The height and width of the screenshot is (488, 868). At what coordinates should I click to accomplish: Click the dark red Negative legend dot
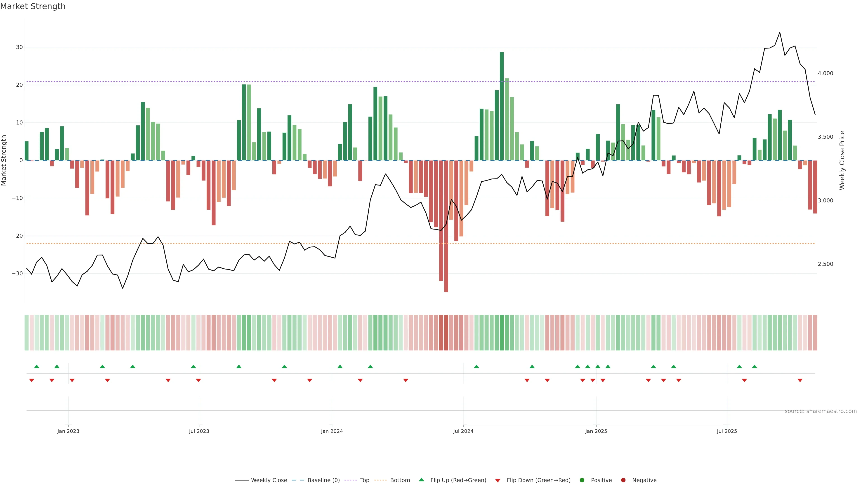623,480
